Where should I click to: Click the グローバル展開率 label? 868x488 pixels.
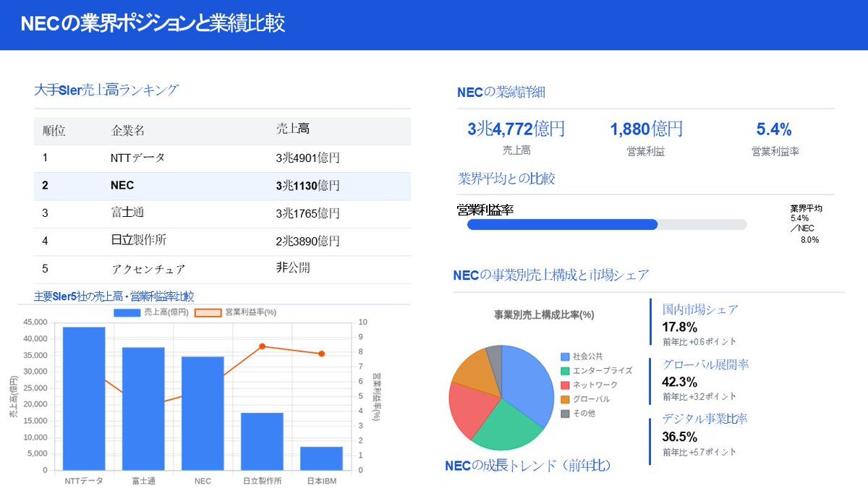coord(706,364)
